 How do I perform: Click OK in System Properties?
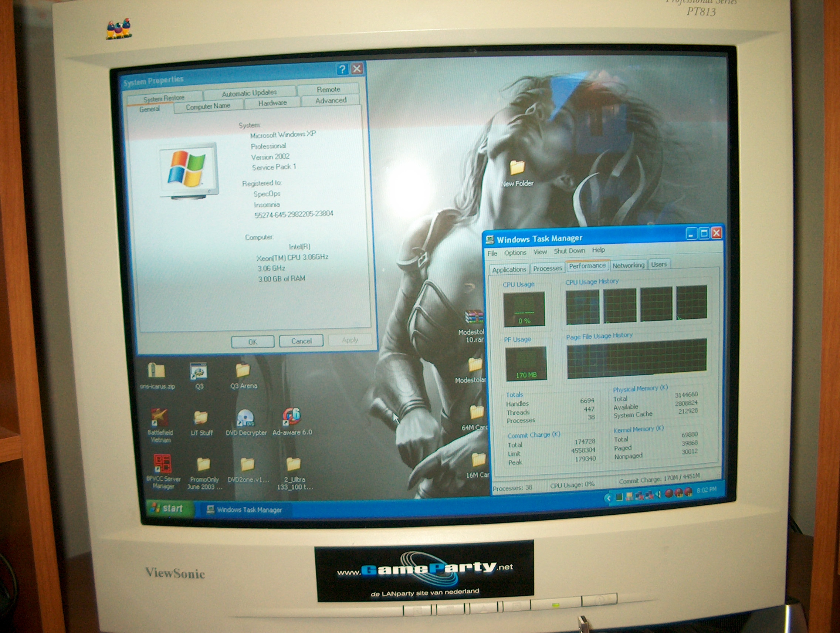tap(253, 342)
